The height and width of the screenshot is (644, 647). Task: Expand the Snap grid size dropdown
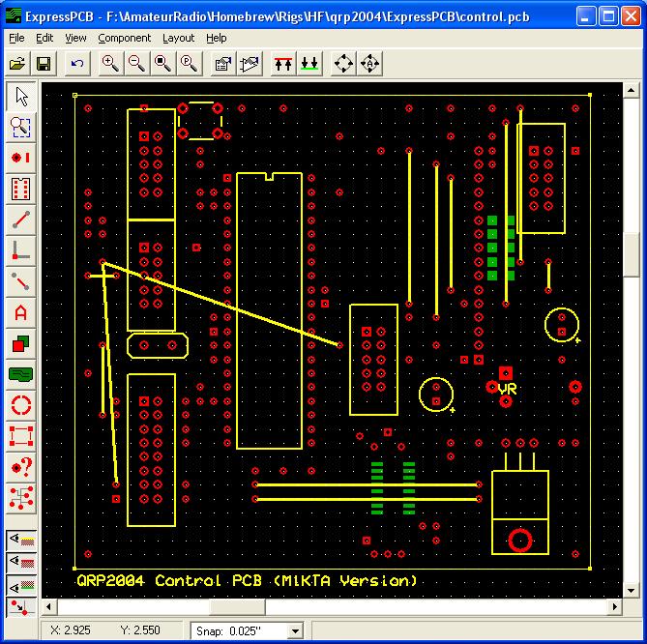tap(295, 630)
